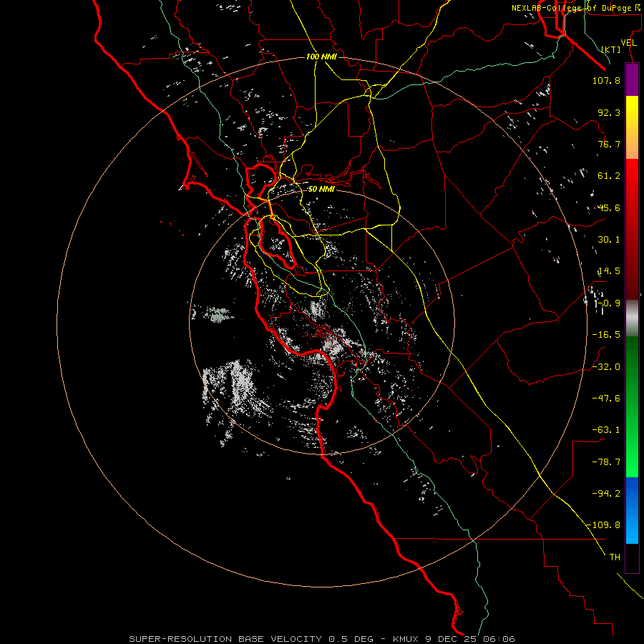Click the VEL legend title
644x644 pixels.
coord(629,43)
